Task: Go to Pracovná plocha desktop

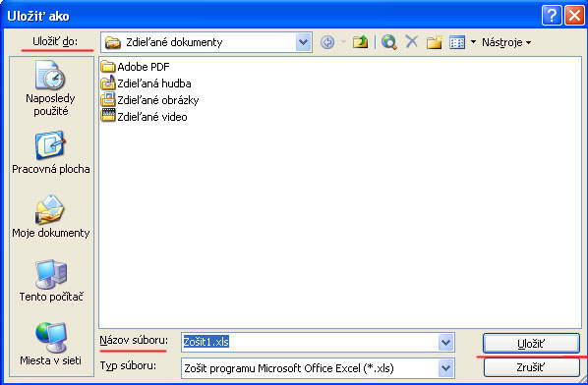Action: [50, 153]
